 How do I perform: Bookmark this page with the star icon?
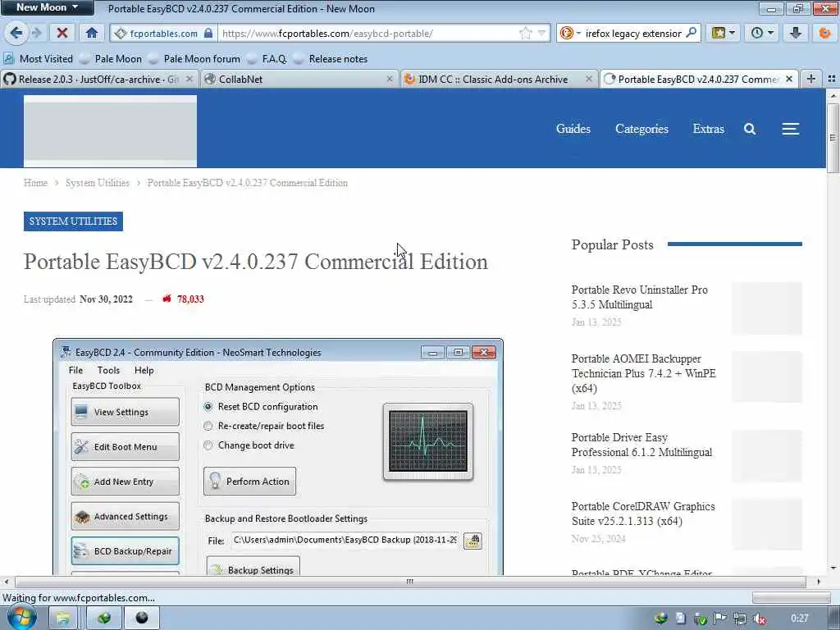point(525,33)
